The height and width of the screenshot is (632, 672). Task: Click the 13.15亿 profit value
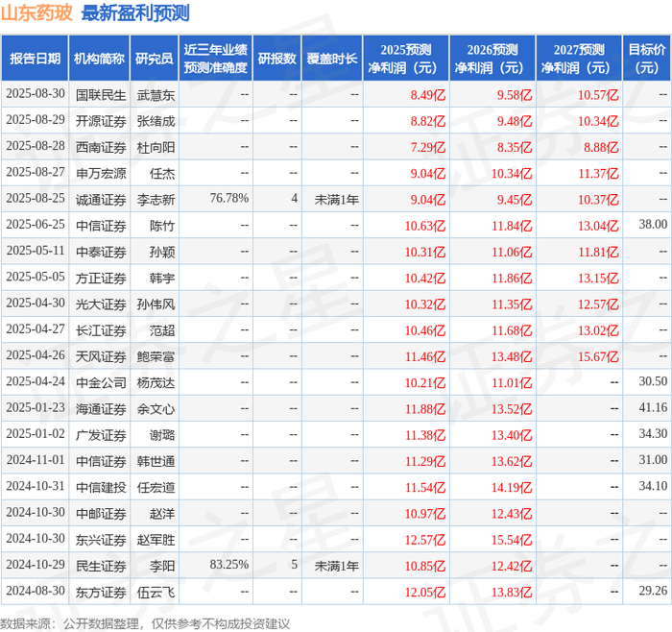598,278
